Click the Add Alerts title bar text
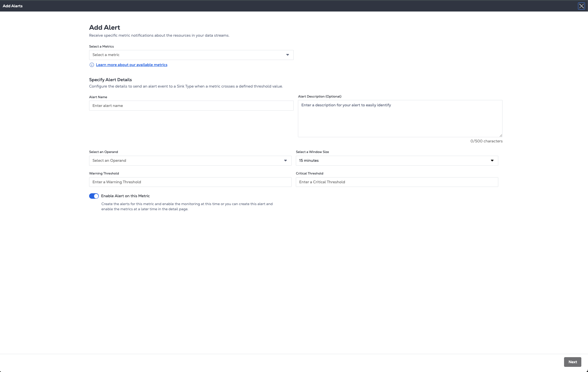 [13, 6]
